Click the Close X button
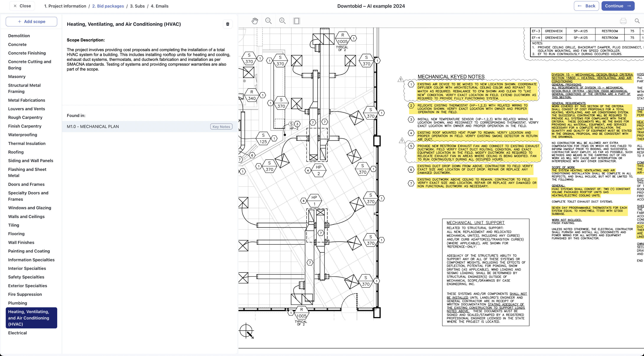 pos(22,6)
